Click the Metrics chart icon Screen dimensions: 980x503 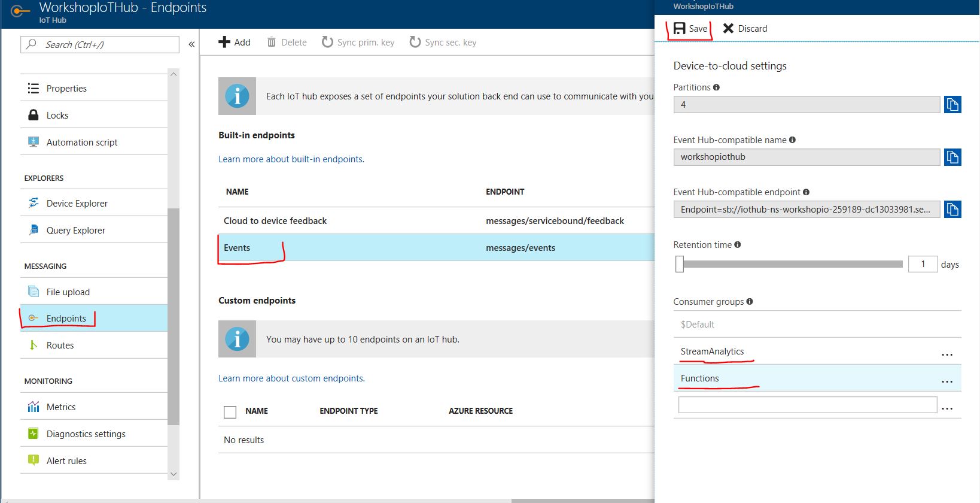[x=34, y=407]
